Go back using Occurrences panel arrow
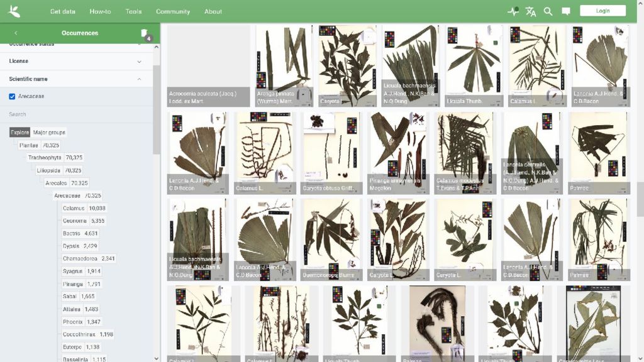The image size is (644, 362). pos(16,33)
